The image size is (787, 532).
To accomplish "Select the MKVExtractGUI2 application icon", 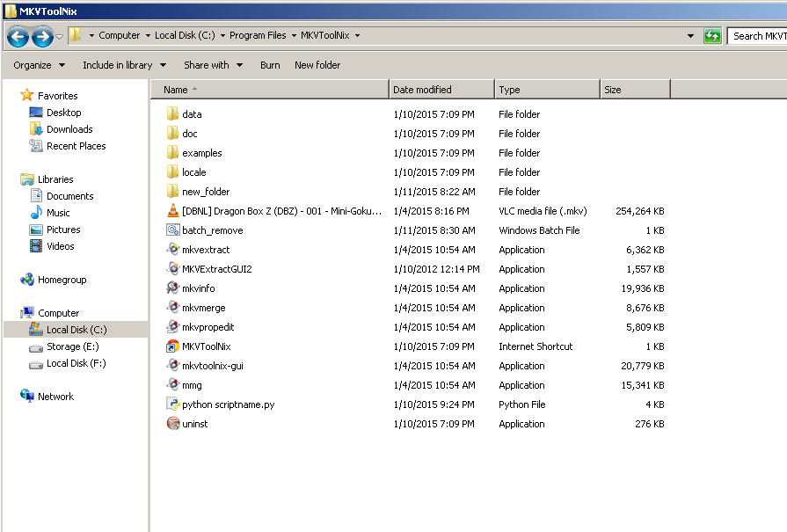I will point(172,268).
